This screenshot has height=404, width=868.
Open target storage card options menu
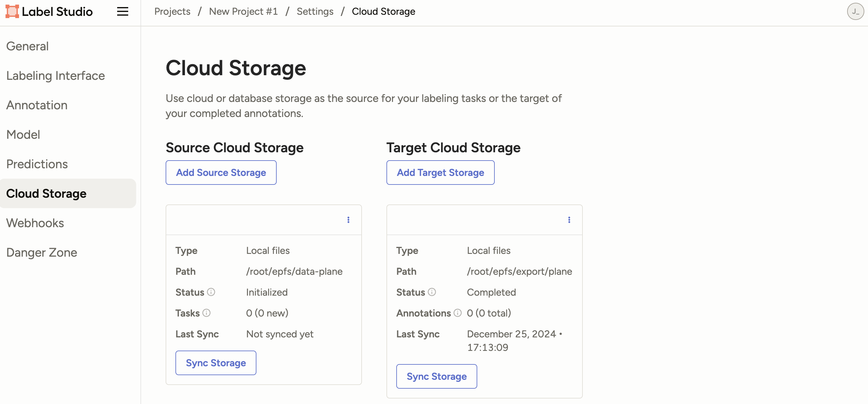[569, 220]
